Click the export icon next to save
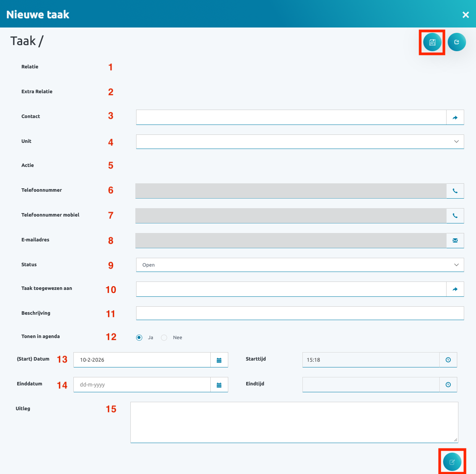Image resolution: width=476 pixels, height=474 pixels. (x=457, y=42)
